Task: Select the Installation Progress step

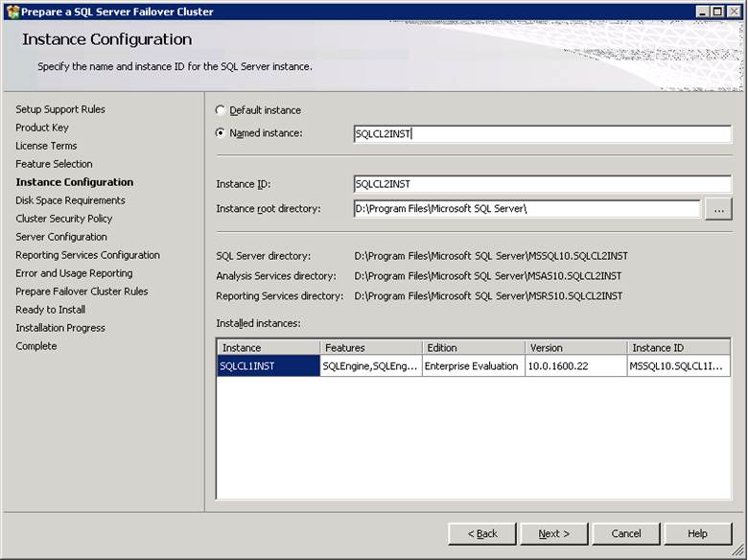Action: pyautogui.click(x=60, y=328)
